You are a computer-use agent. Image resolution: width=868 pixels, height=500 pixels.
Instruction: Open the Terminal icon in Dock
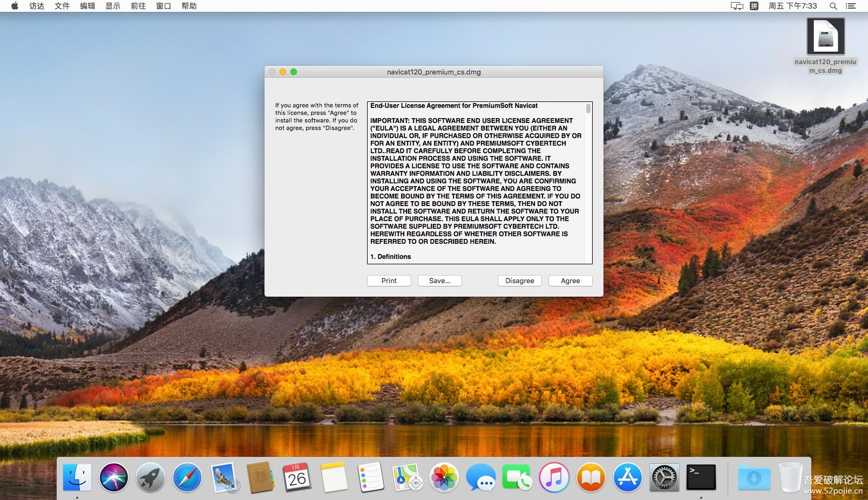tap(701, 477)
